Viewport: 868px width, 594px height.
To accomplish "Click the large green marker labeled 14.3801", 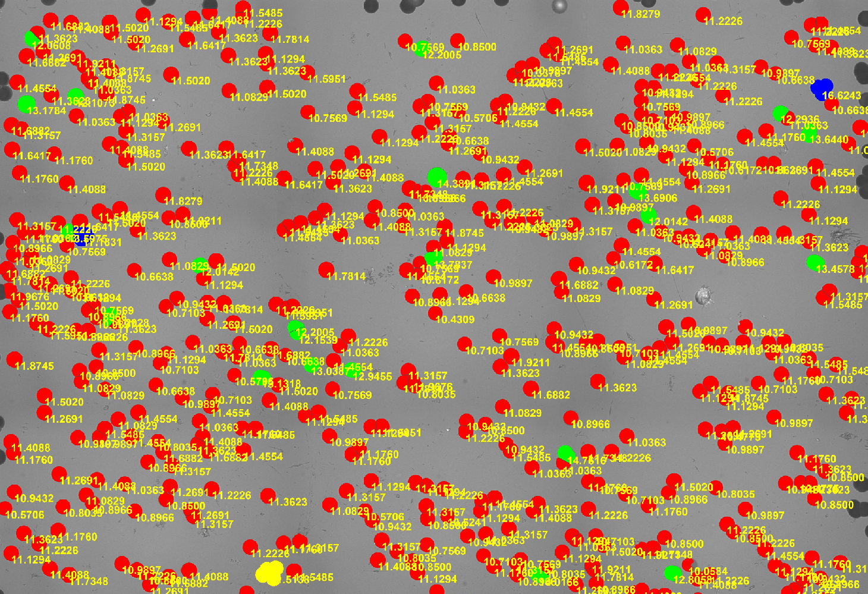I will click(x=437, y=177).
